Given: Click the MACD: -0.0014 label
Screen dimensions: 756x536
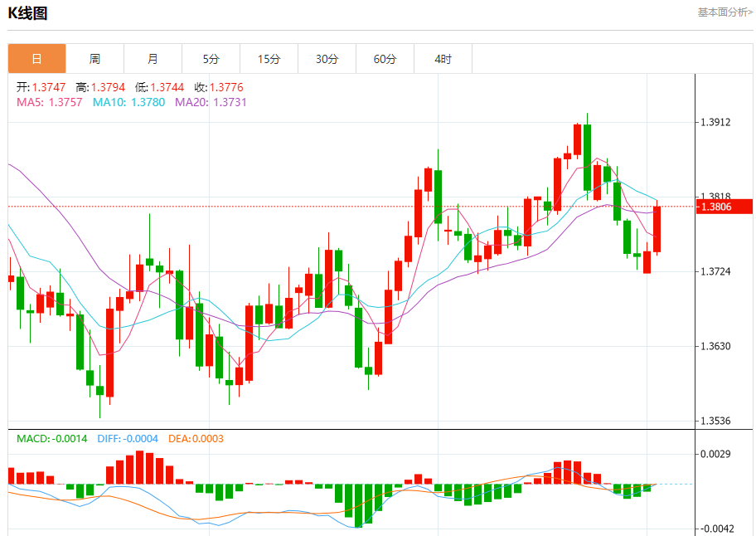Looking at the screenshot, I should (52, 439).
